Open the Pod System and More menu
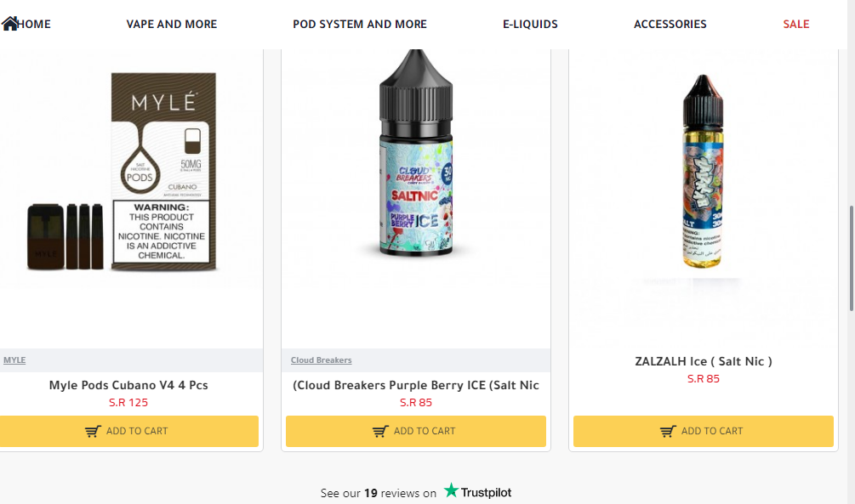The image size is (855, 504). tap(359, 24)
